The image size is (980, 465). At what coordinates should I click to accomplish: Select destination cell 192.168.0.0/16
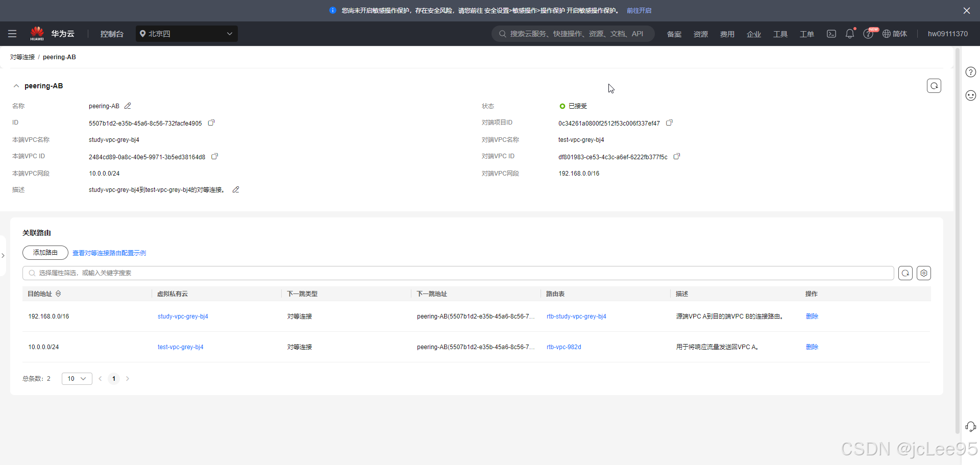coord(48,316)
